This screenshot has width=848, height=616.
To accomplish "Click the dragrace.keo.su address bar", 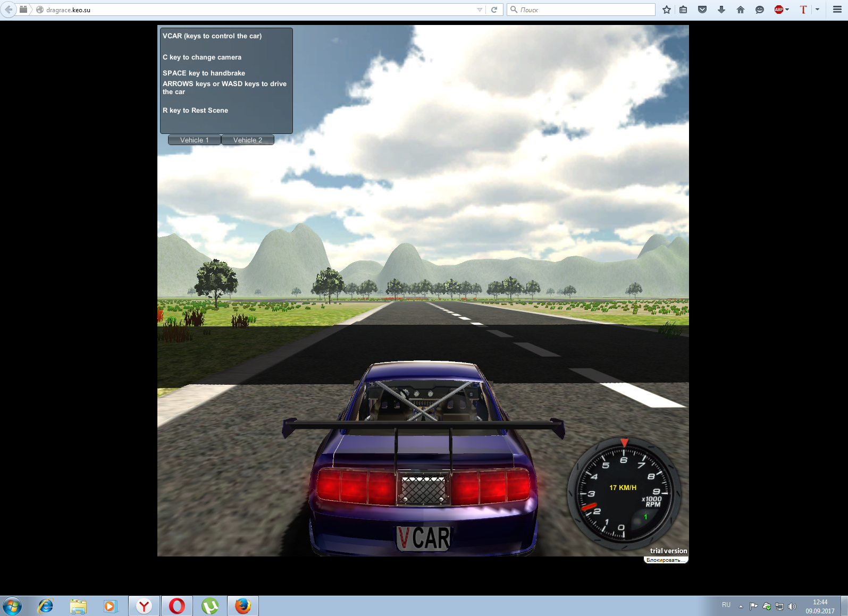I will tap(255, 10).
